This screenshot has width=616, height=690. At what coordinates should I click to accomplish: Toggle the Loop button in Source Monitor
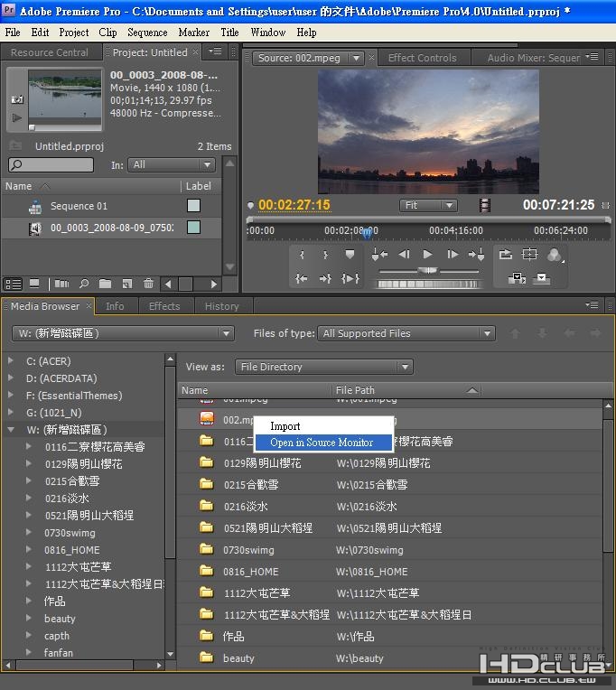(x=505, y=254)
